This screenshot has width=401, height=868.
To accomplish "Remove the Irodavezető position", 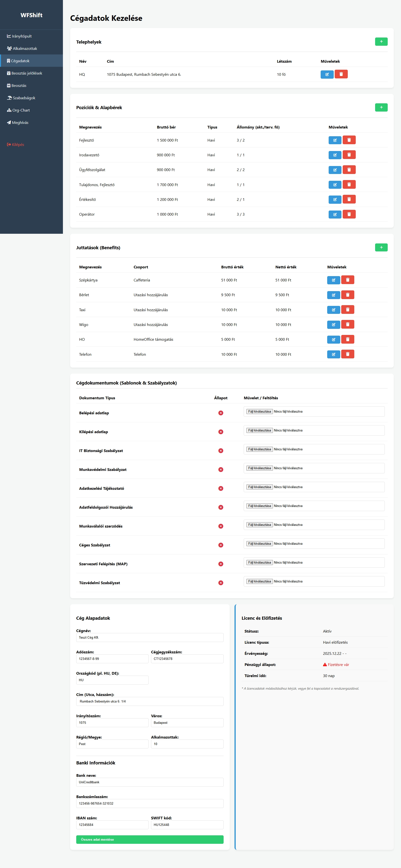I will 349,155.
